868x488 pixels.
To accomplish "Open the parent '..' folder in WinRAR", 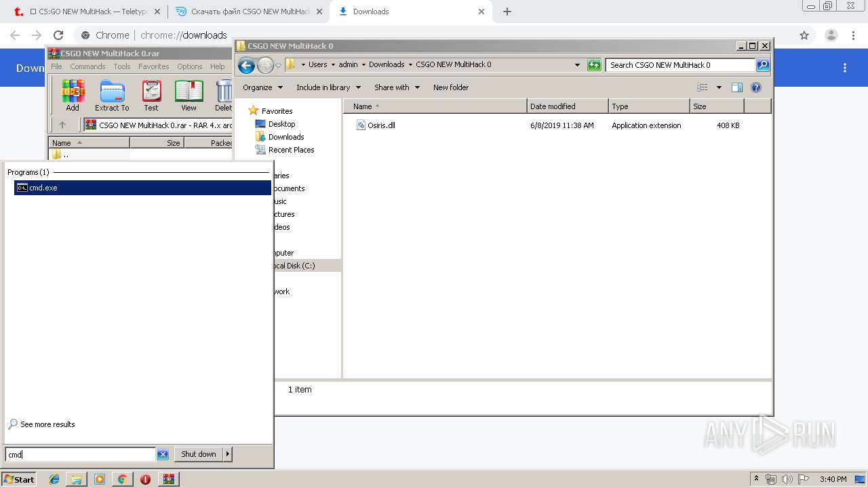I will 61,154.
